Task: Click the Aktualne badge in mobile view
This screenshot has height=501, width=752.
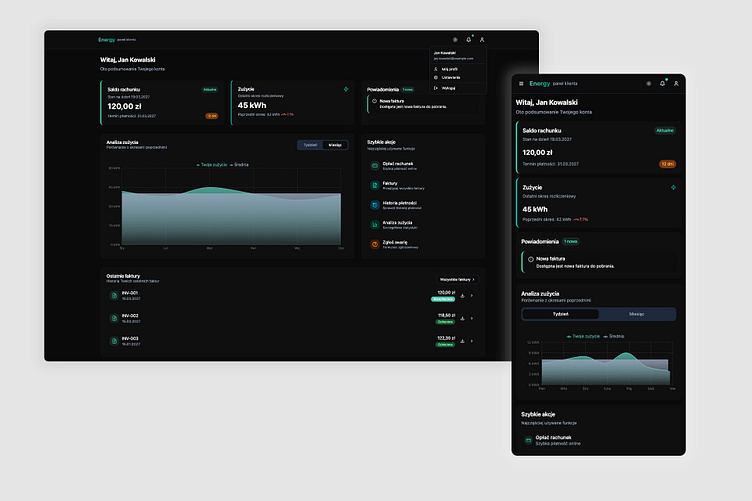Action: coord(665,130)
